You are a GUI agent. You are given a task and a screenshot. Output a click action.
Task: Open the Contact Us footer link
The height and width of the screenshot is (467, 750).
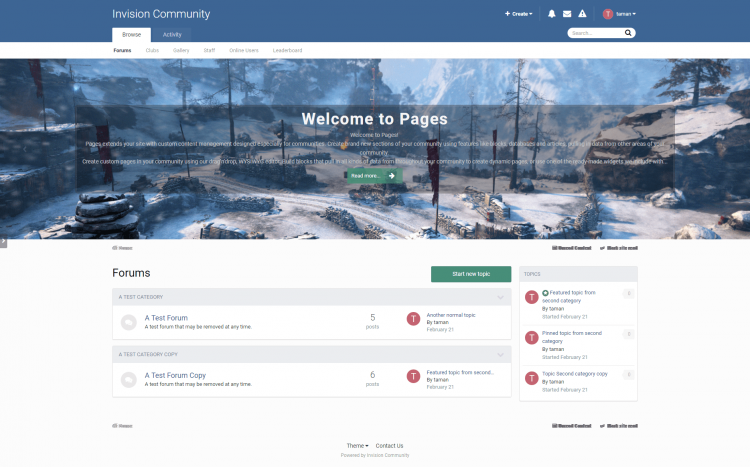point(389,445)
